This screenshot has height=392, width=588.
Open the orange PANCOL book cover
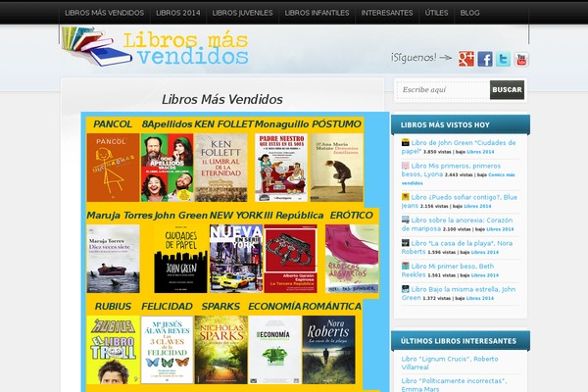click(x=113, y=168)
